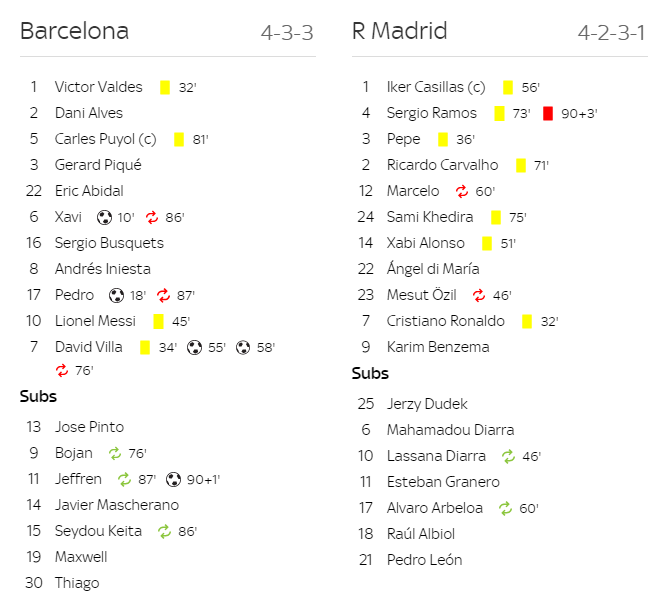Click Lionel Messi's yellow card icon
The height and width of the screenshot is (603, 665).
[x=159, y=322]
